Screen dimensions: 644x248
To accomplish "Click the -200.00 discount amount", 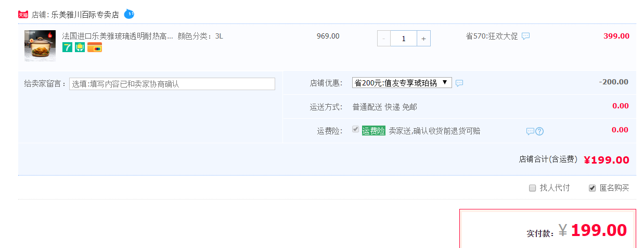I will (x=614, y=82).
